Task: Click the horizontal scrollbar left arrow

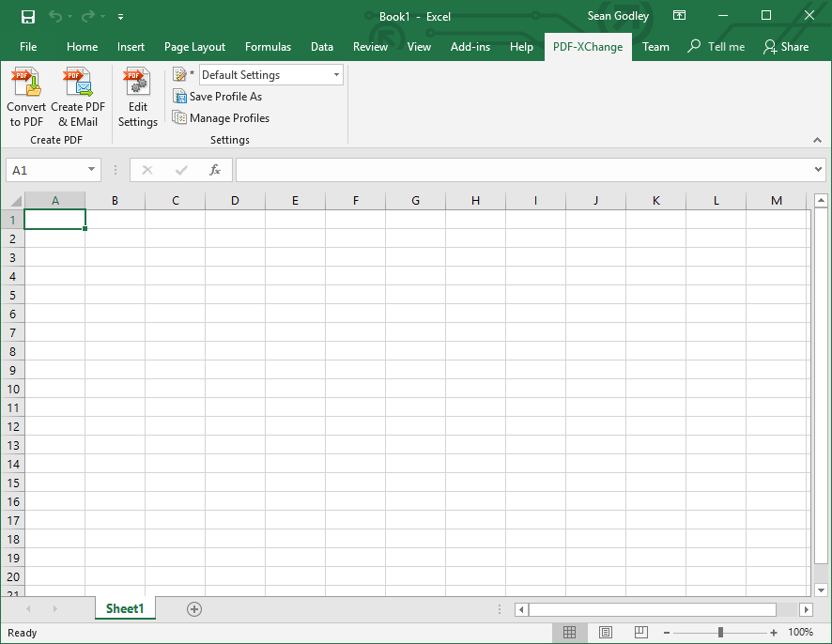Action: (x=521, y=609)
